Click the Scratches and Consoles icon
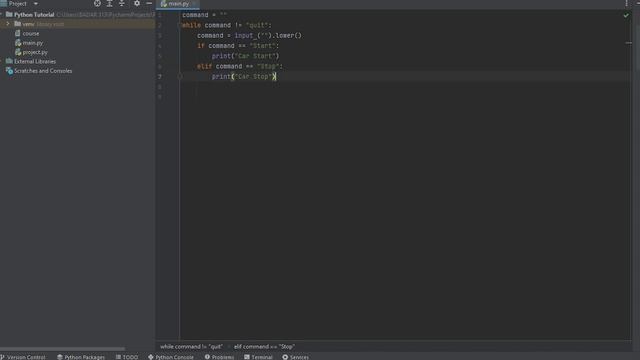This screenshot has height=360, width=640. point(9,71)
